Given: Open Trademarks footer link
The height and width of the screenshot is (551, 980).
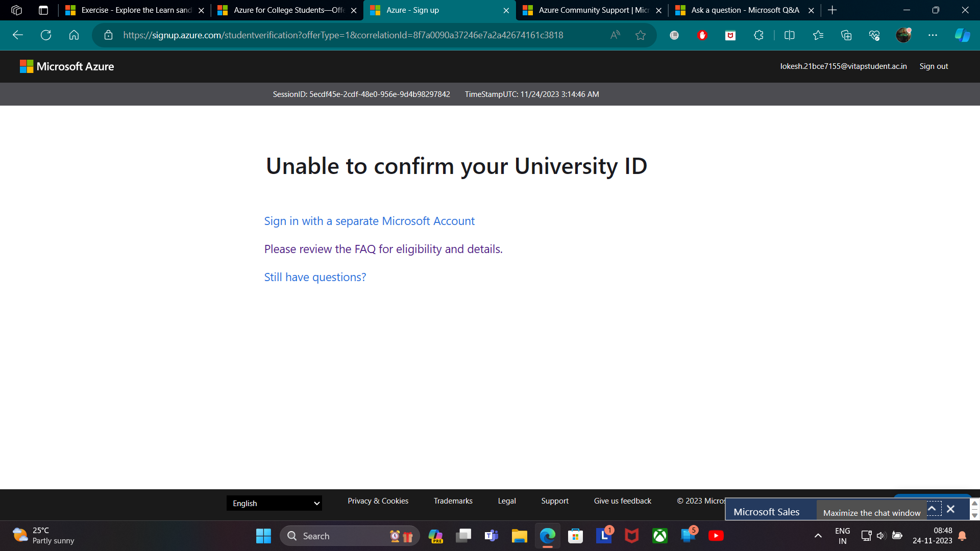Looking at the screenshot, I should [x=453, y=501].
